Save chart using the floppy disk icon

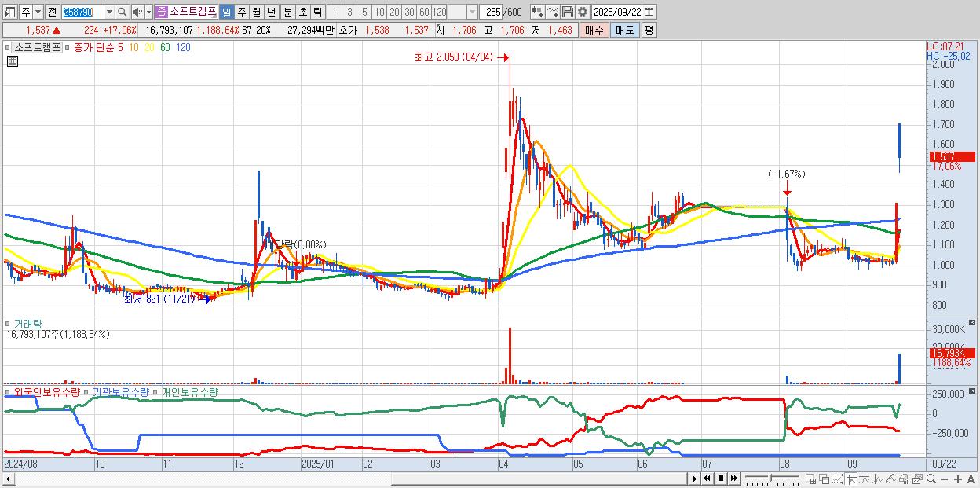pos(567,12)
